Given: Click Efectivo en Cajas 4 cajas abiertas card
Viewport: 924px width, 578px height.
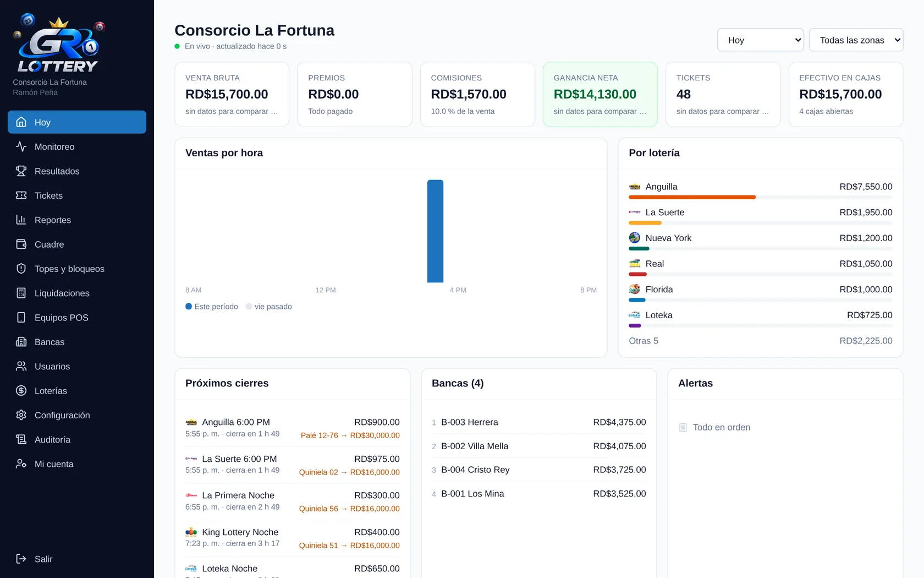Looking at the screenshot, I should pos(846,94).
